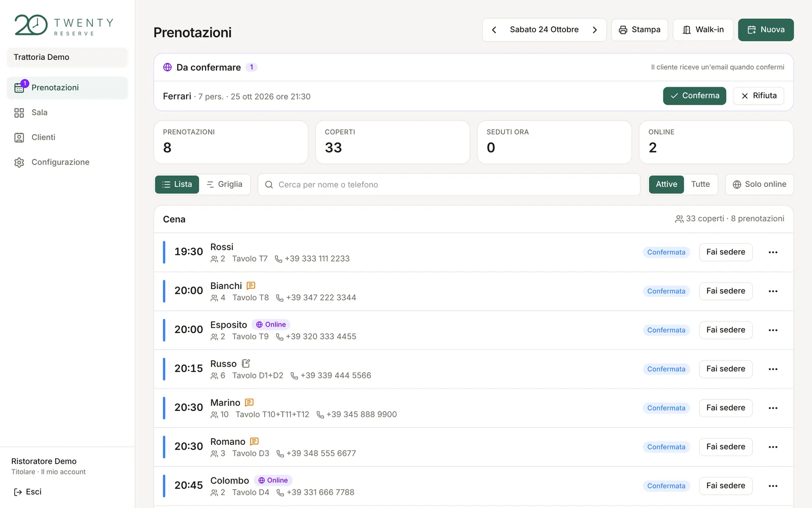This screenshot has width=812, height=508.
Task: Switch to Lista view
Action: coord(177,184)
